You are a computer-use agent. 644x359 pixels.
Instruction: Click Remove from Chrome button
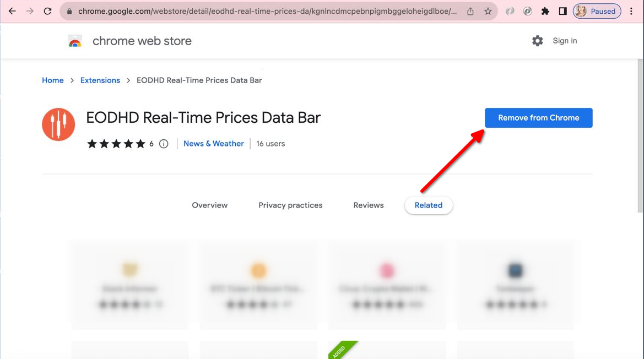pos(538,118)
